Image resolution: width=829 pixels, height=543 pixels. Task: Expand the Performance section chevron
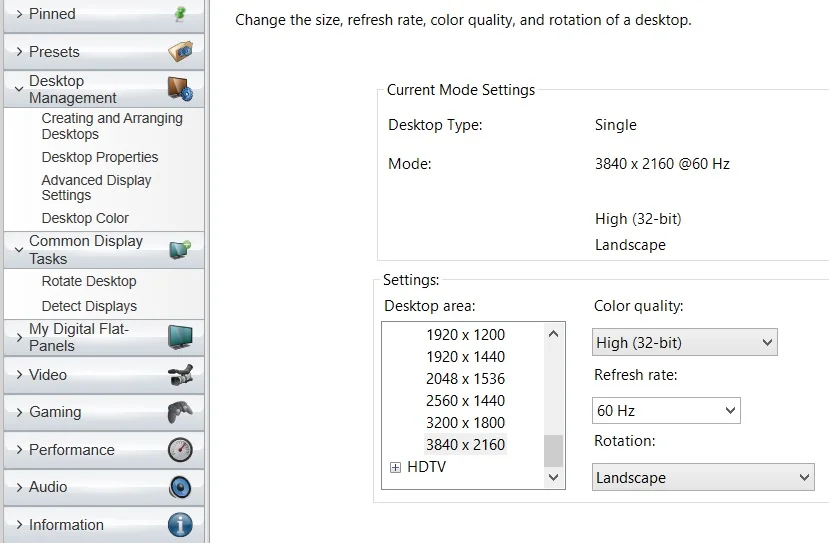[19, 450]
